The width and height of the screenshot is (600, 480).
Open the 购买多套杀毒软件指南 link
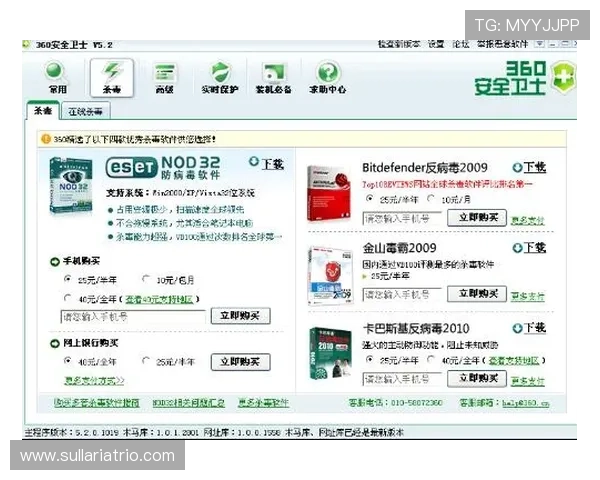point(96,403)
